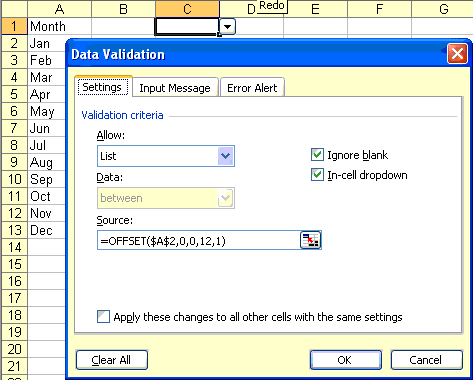This screenshot has height=380, width=473.
Task: Click the Feb cell
Action: tap(47, 61)
